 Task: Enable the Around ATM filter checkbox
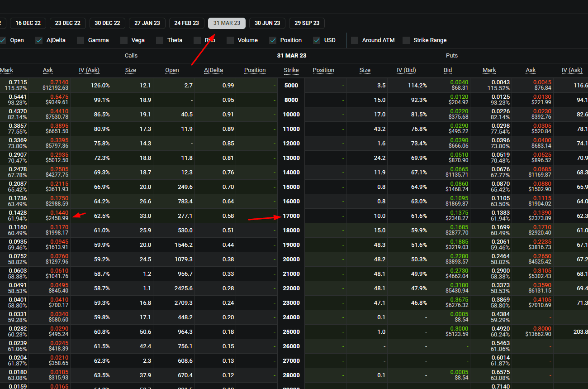coord(355,40)
